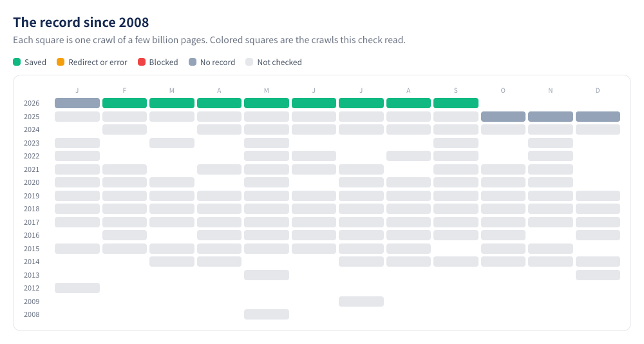Click 'The record since 2008' heading

tap(81, 22)
